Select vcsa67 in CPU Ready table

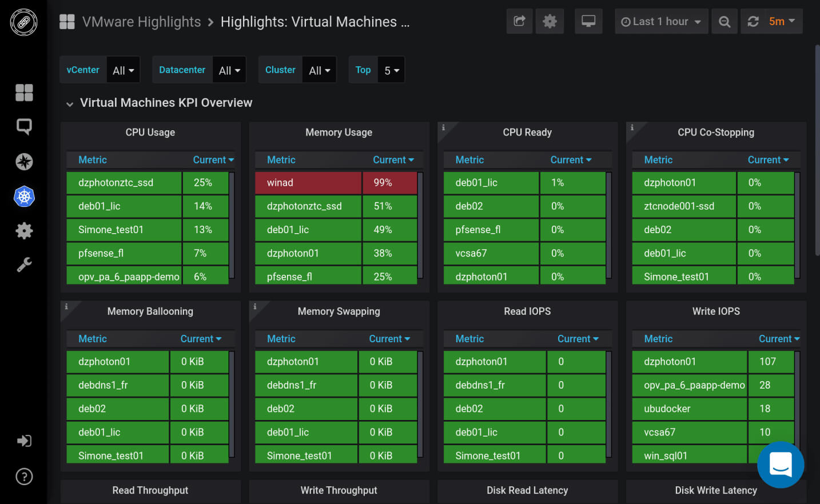(471, 253)
